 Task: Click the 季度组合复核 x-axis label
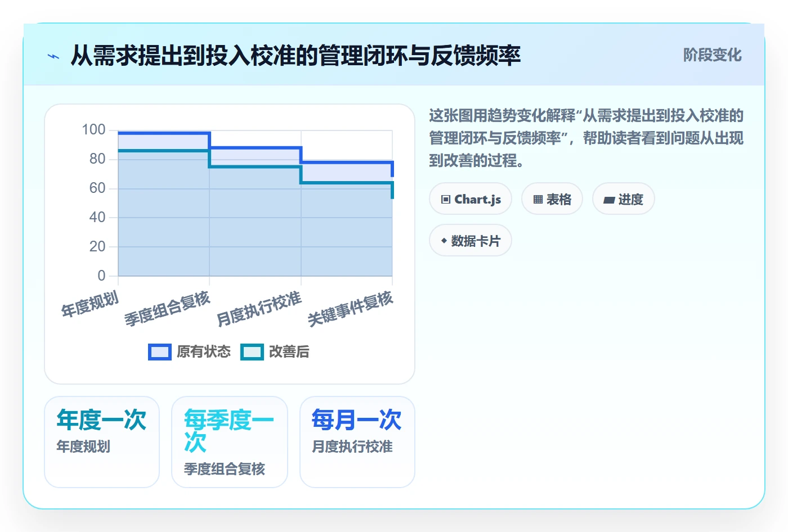pyautogui.click(x=167, y=309)
